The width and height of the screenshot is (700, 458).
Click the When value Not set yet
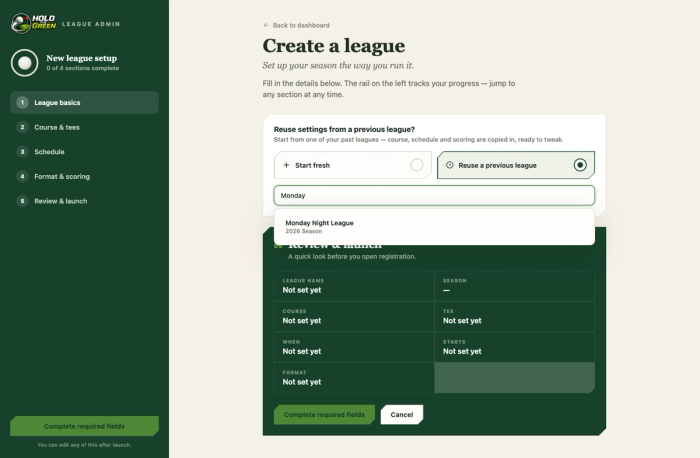[x=302, y=352]
